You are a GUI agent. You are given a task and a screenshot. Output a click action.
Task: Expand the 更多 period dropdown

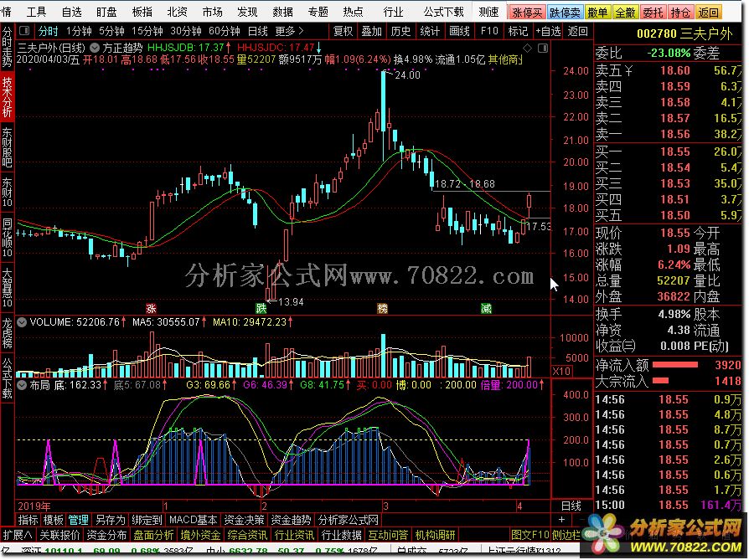[289, 31]
